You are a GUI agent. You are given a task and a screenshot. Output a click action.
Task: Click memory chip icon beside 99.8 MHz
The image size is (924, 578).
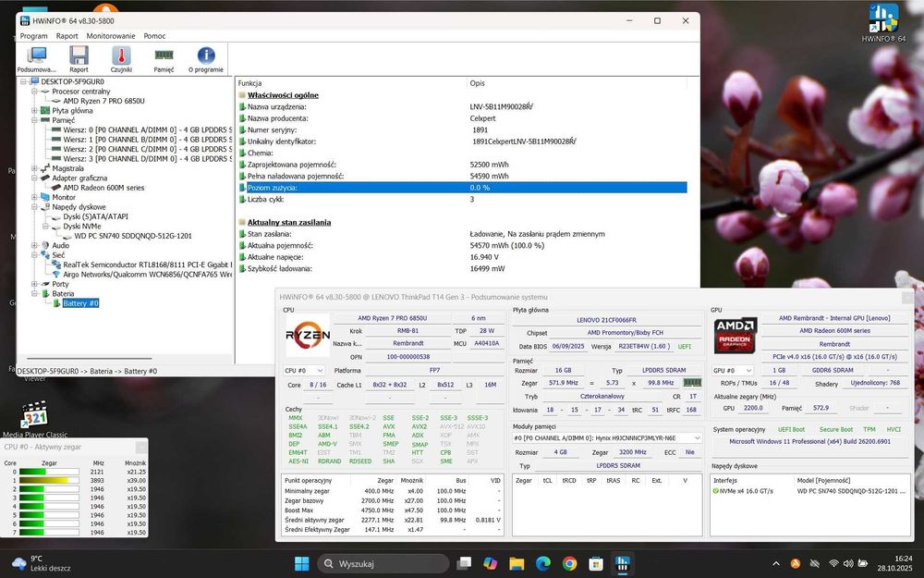tap(692, 383)
